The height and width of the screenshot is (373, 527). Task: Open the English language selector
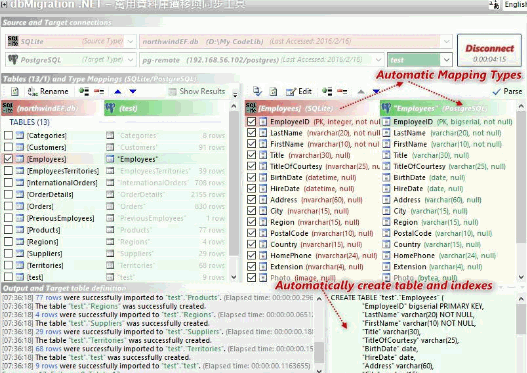click(515, 4)
